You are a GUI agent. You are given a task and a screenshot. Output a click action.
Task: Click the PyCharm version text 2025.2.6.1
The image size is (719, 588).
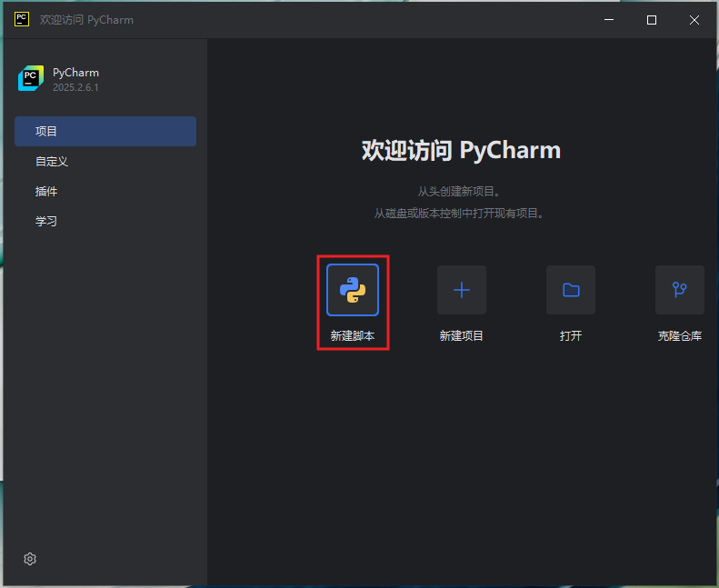click(x=75, y=87)
